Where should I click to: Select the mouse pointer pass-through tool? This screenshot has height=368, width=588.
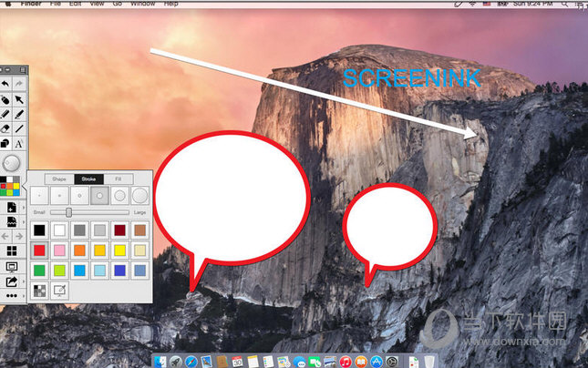5,99
